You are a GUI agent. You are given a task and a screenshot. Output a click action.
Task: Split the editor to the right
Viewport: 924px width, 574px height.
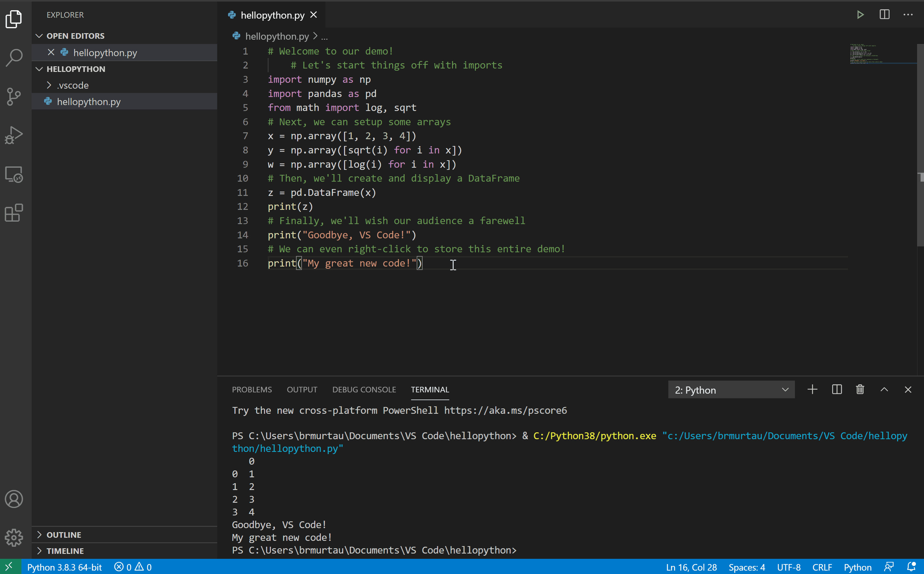coord(885,15)
